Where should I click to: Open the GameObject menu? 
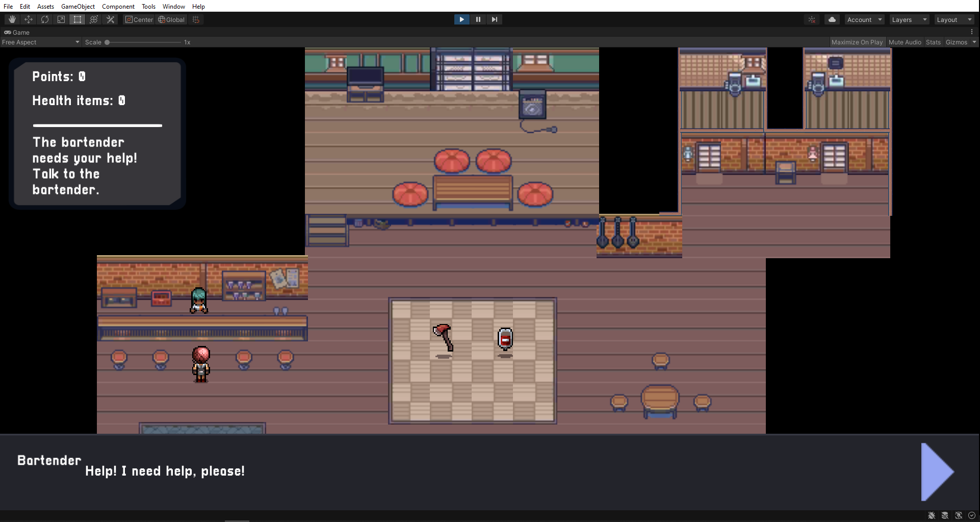78,6
